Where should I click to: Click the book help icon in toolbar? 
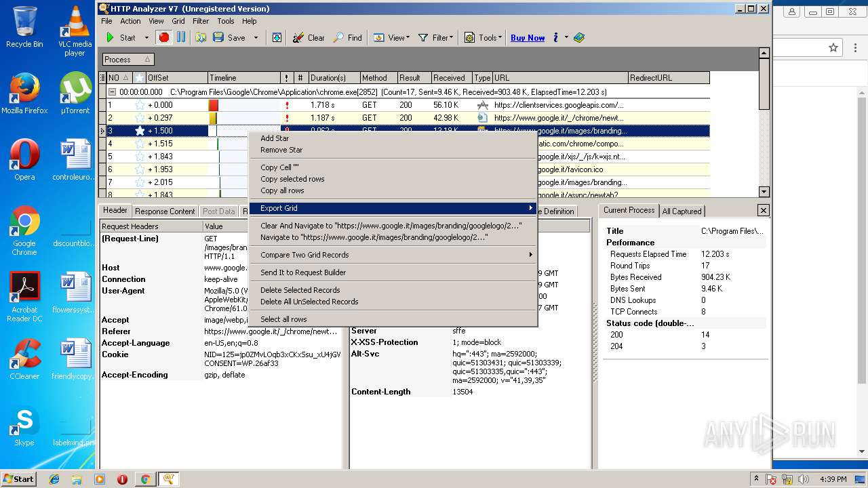[x=578, y=38]
